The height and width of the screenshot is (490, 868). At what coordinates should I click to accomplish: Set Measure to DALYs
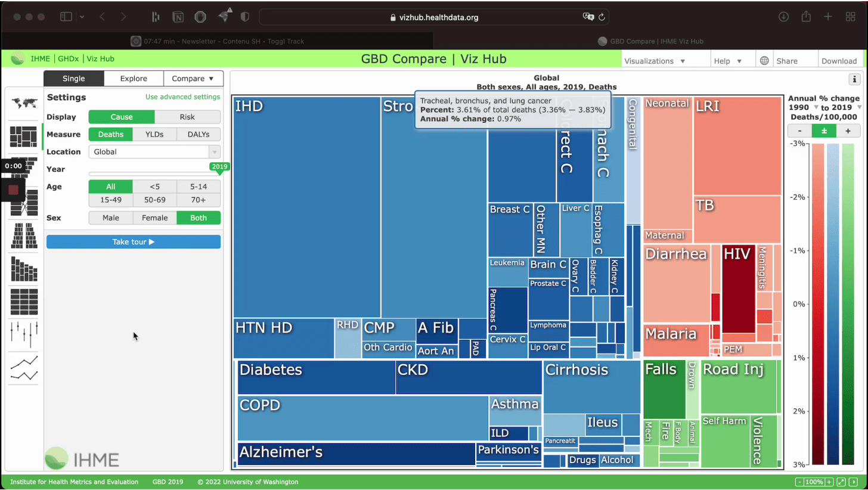(199, 134)
